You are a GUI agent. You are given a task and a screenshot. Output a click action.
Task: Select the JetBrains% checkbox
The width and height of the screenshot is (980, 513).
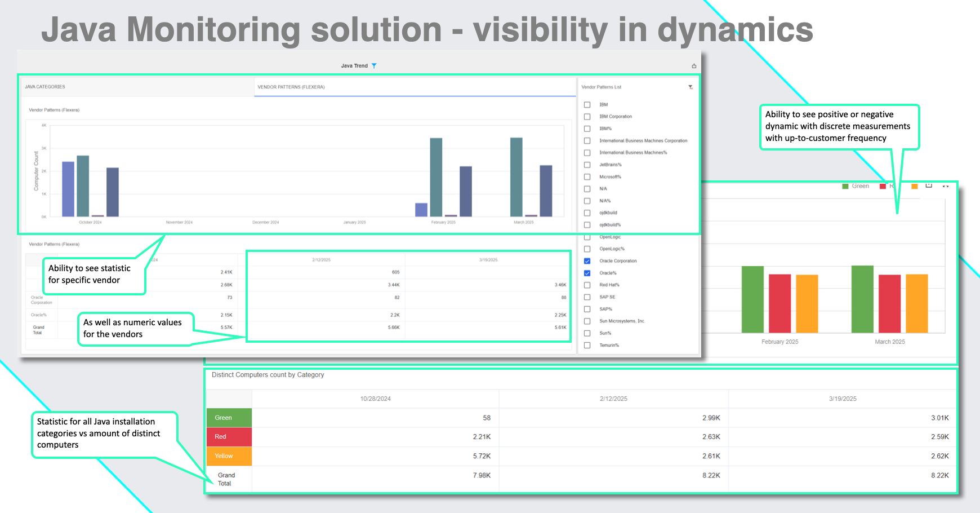587,165
